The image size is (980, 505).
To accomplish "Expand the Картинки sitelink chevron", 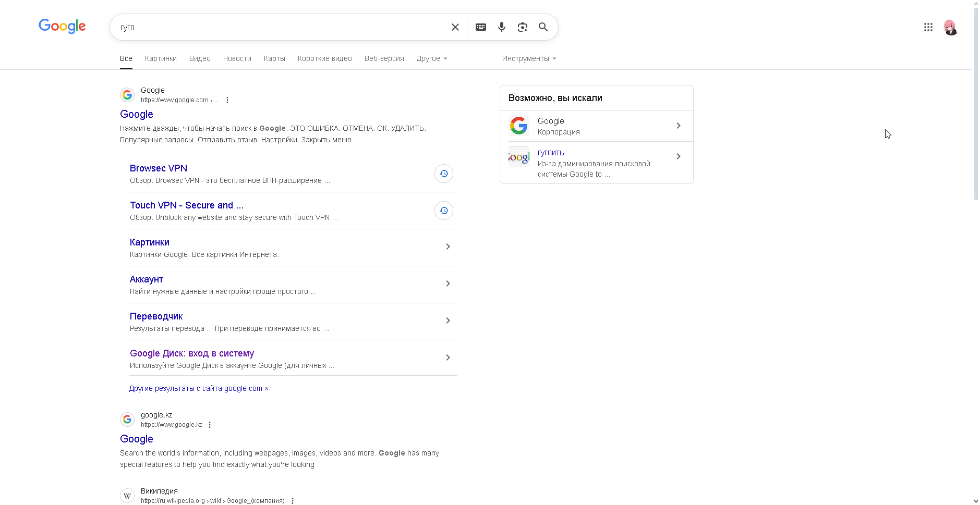I will tap(448, 247).
